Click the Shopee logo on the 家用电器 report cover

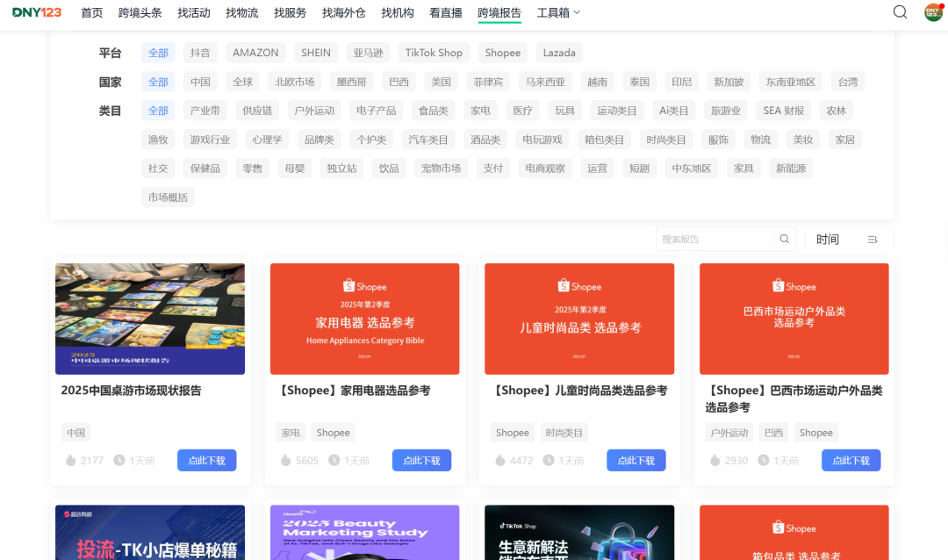[x=364, y=286]
